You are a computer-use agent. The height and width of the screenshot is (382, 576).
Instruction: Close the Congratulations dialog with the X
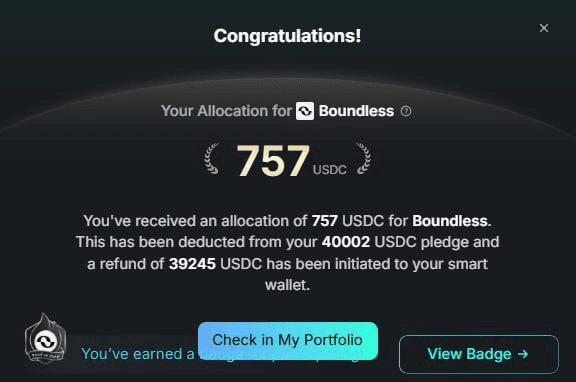click(544, 28)
